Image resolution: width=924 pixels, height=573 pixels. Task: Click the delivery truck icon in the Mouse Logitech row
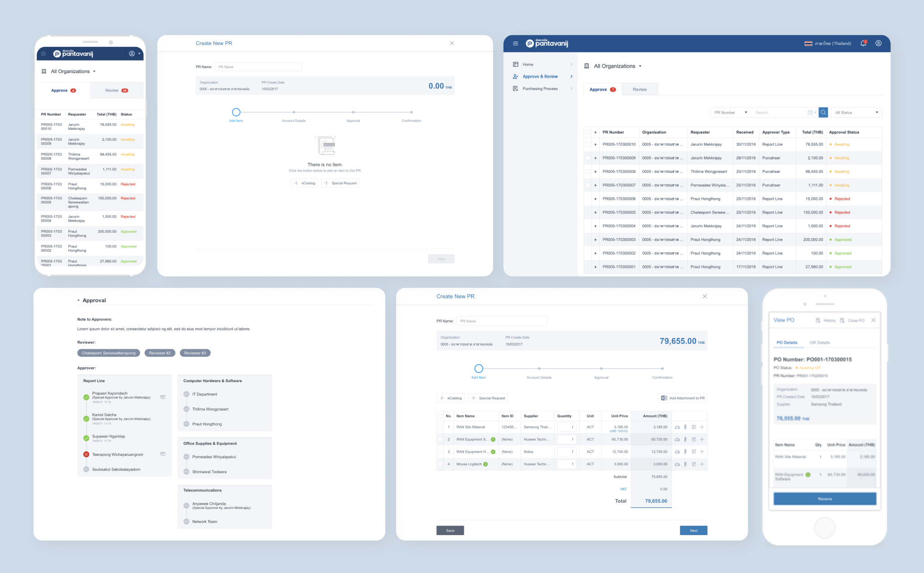pyautogui.click(x=677, y=464)
